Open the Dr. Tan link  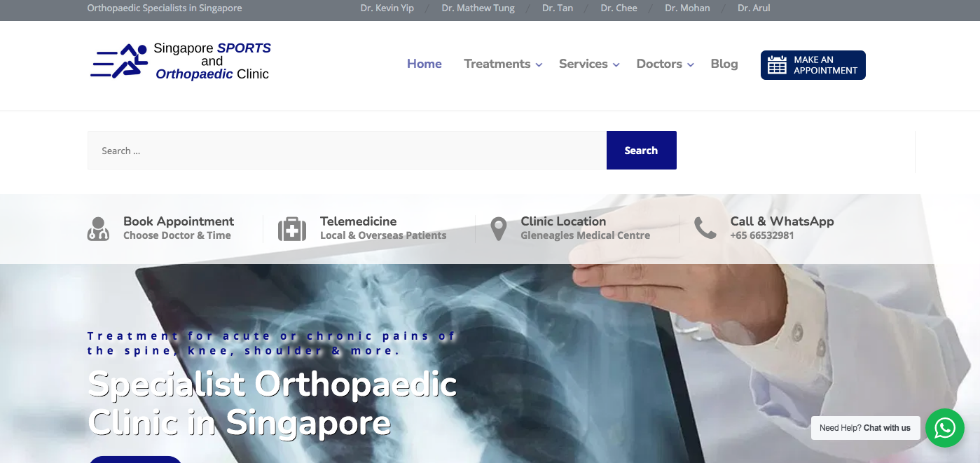pos(558,8)
